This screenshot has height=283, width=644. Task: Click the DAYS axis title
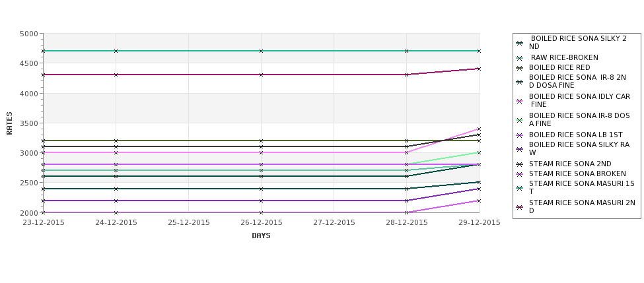(261, 236)
